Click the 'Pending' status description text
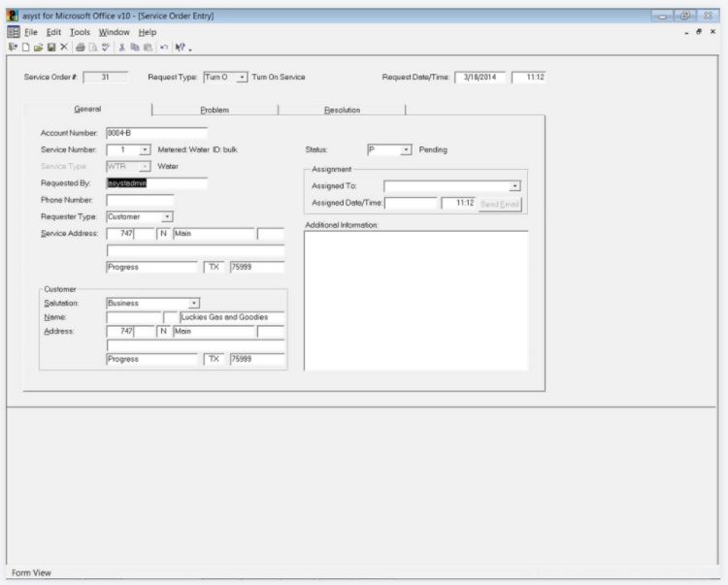The height and width of the screenshot is (585, 728). (x=433, y=149)
